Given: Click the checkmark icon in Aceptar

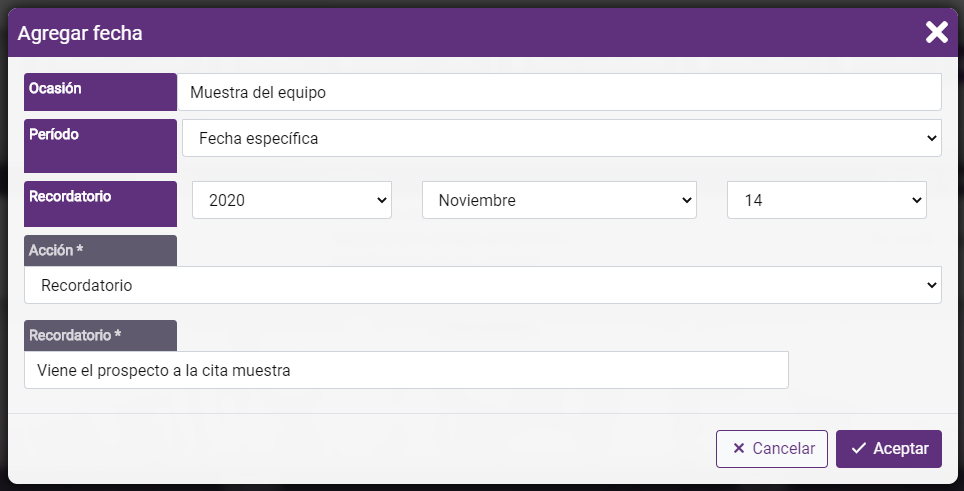Looking at the screenshot, I should coord(858,449).
